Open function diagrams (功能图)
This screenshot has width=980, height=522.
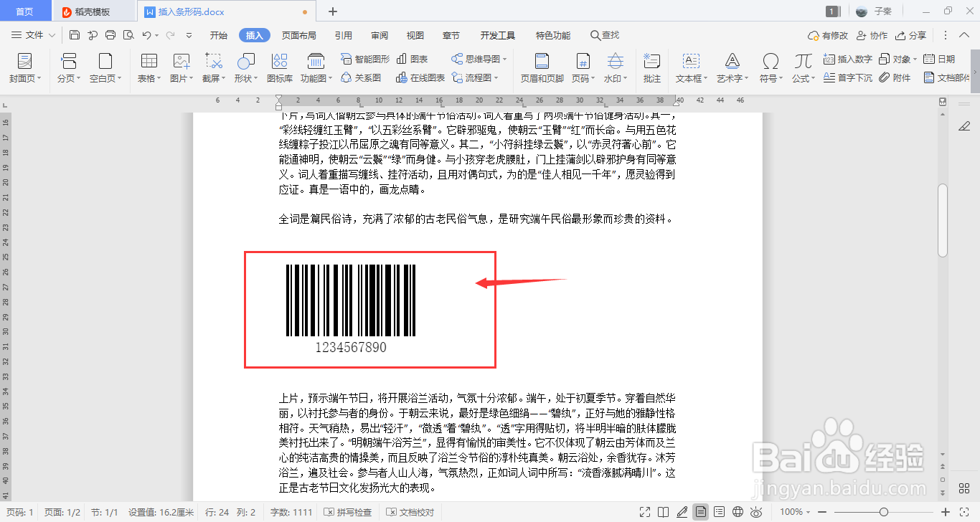point(316,69)
